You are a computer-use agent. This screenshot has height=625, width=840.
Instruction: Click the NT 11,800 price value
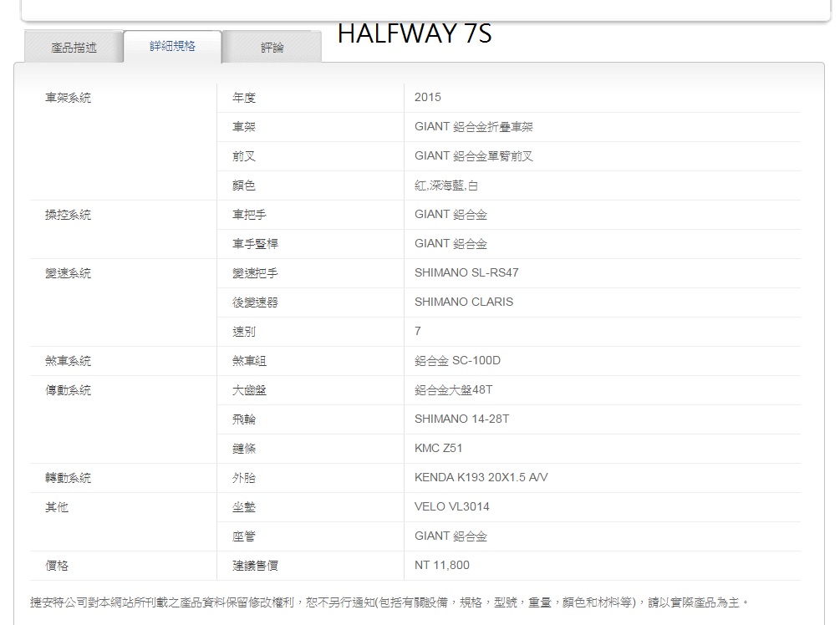pos(441,565)
